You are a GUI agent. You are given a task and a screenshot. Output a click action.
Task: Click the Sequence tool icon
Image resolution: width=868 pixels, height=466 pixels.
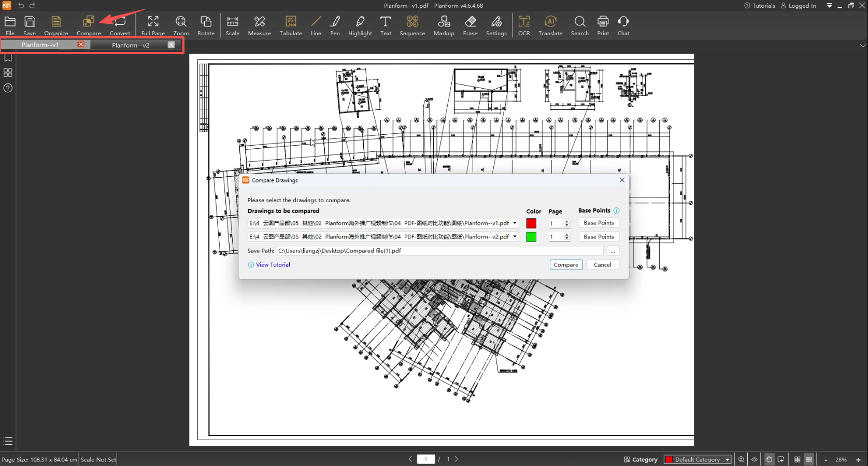click(x=412, y=21)
